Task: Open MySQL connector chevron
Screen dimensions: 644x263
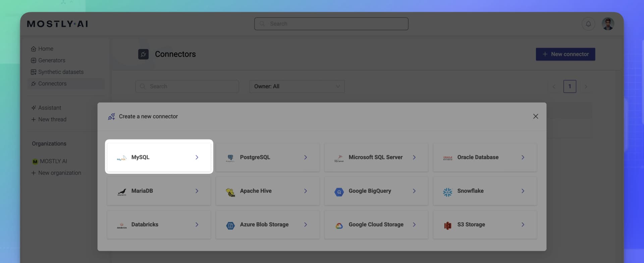Action: pos(197,157)
